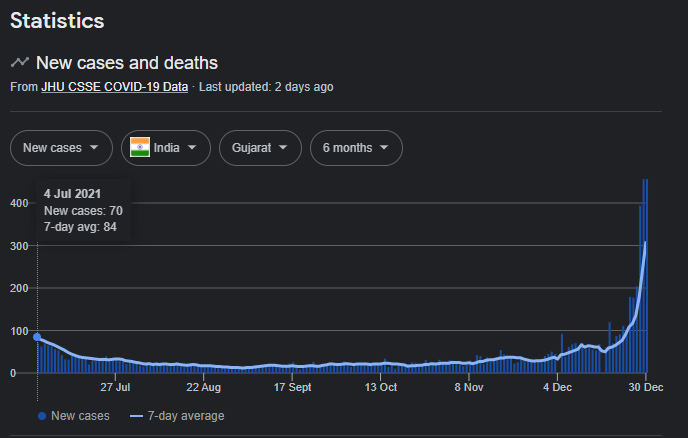The width and height of the screenshot is (688, 438).
Task: Open the JHU CSSE COVID-19 Data link
Action: 115,87
